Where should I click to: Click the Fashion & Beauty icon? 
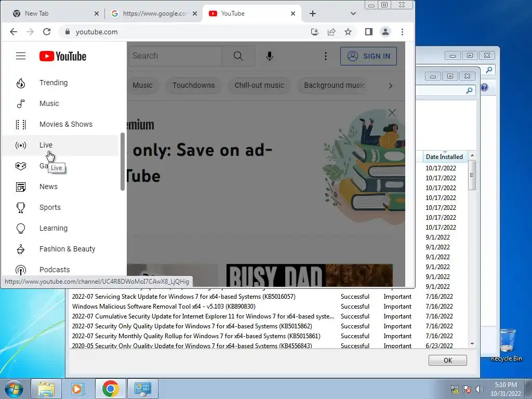point(21,249)
